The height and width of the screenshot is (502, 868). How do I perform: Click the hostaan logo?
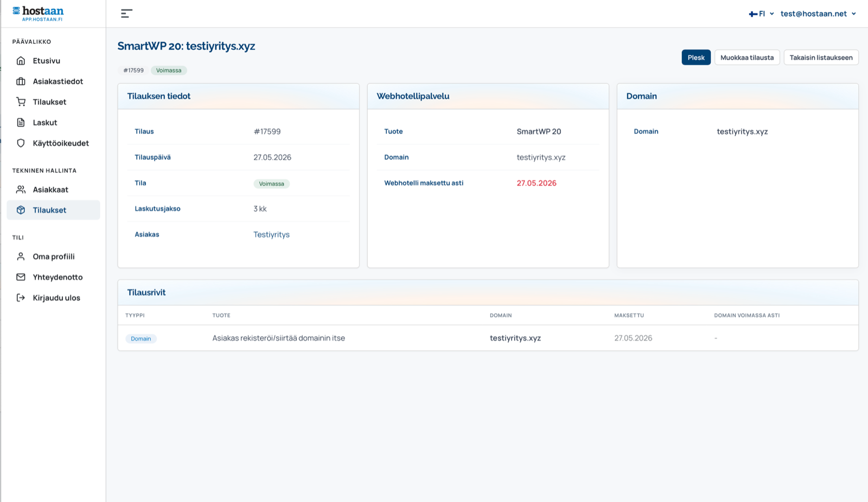[38, 14]
